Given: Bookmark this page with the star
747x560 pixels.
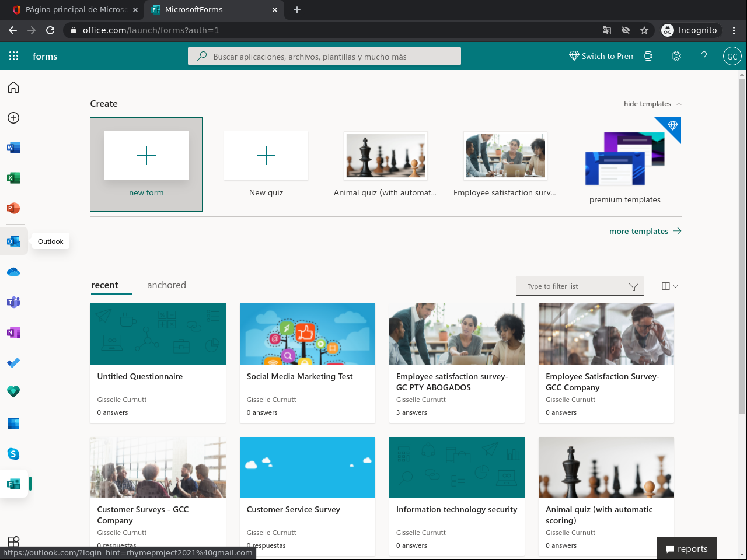Looking at the screenshot, I should [644, 30].
